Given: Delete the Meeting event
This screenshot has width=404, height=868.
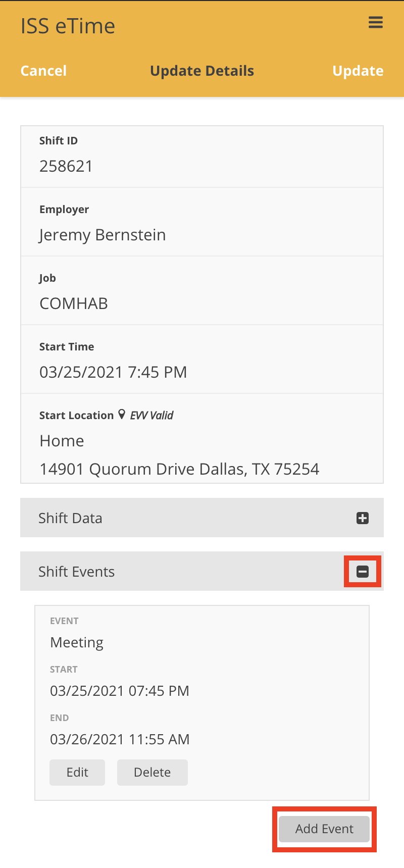Looking at the screenshot, I should pyautogui.click(x=152, y=772).
